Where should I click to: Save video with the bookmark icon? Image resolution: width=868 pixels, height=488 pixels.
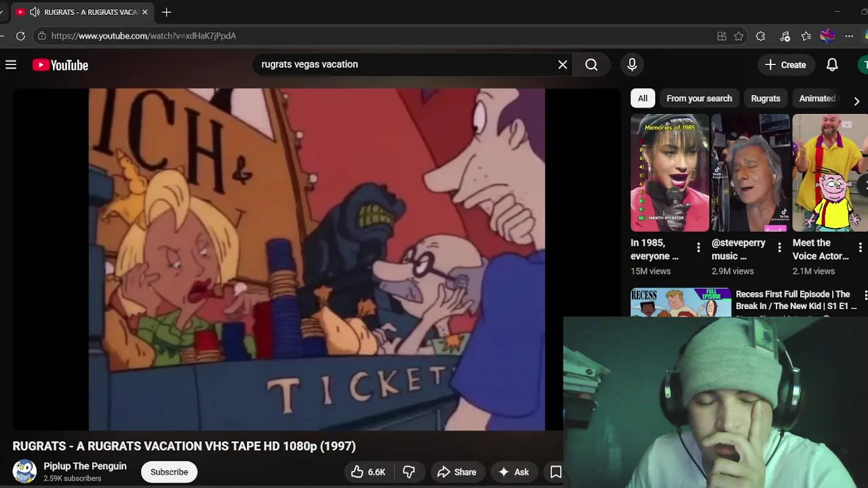click(556, 472)
